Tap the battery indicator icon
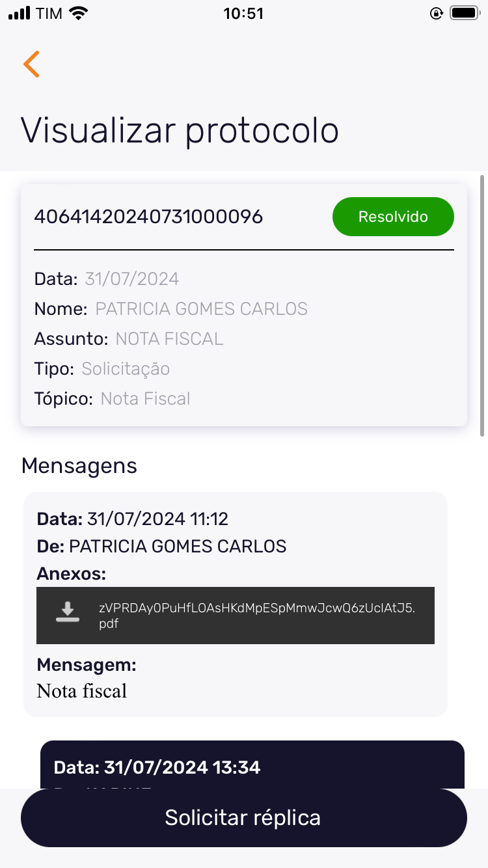This screenshot has height=868, width=488. tap(465, 13)
